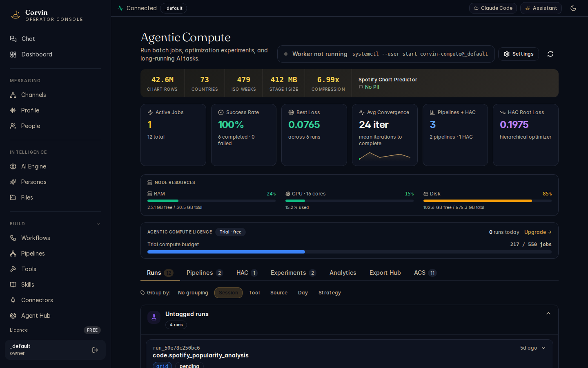
Task: Click the Connected status pulse icon
Action: 120,8
